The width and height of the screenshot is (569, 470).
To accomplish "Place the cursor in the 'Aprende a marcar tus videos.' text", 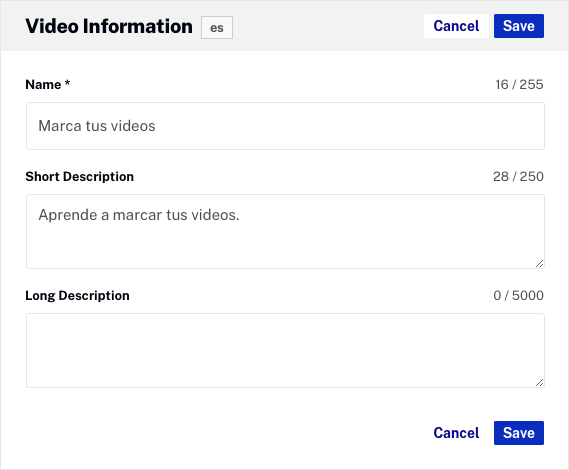I will tap(139, 215).
